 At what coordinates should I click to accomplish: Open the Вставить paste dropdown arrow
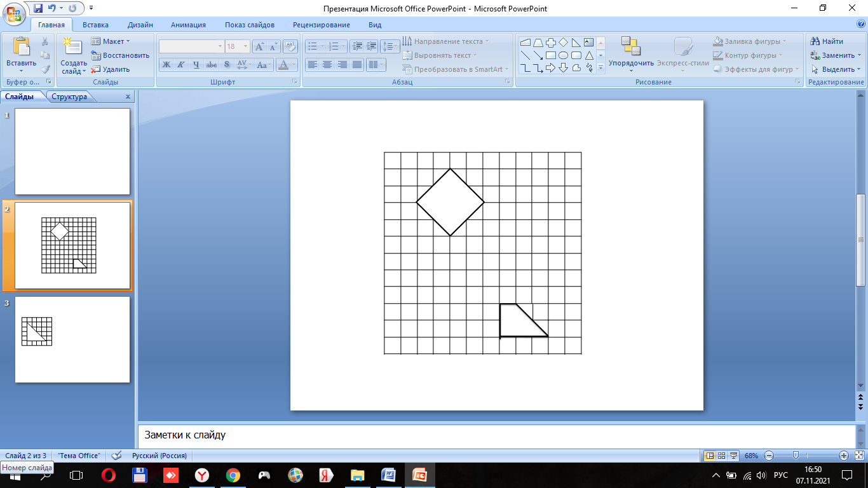coord(21,71)
